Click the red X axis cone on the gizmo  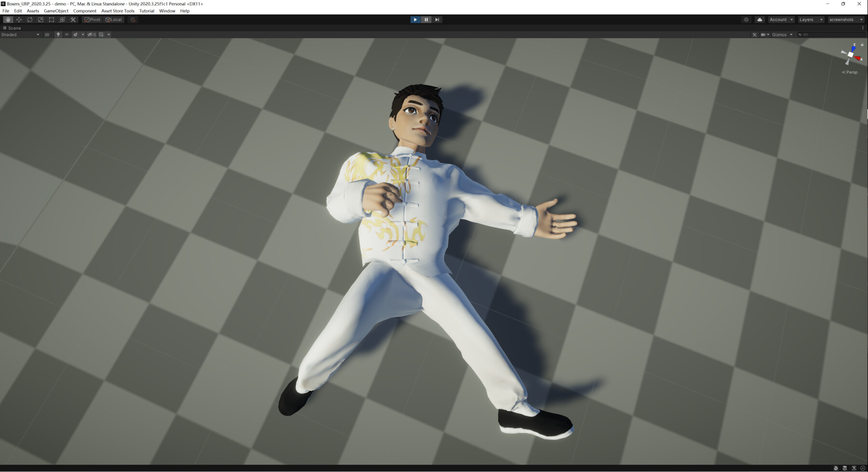point(858,58)
